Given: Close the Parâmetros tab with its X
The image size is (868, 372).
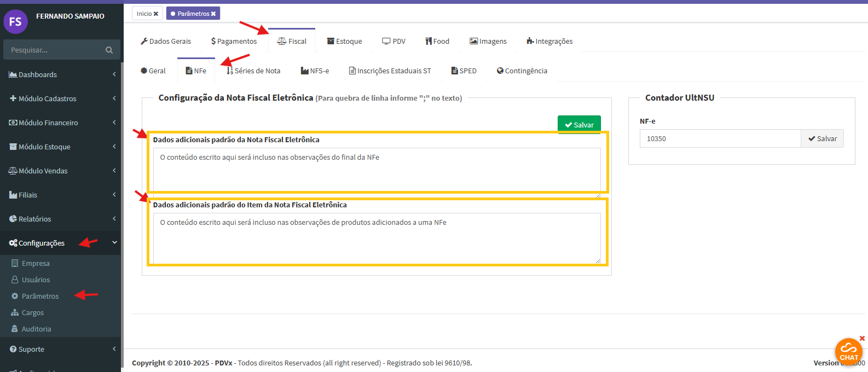Looking at the screenshot, I should 213,14.
